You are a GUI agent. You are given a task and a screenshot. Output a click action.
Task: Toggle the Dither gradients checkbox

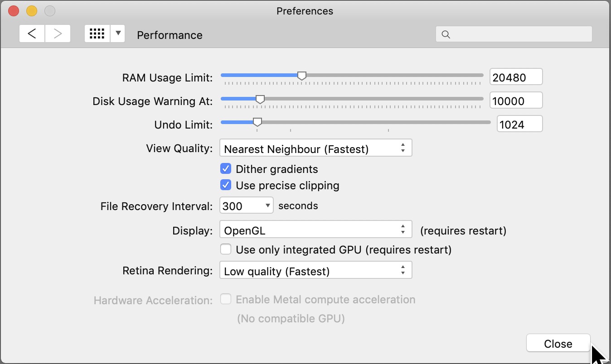coord(226,169)
